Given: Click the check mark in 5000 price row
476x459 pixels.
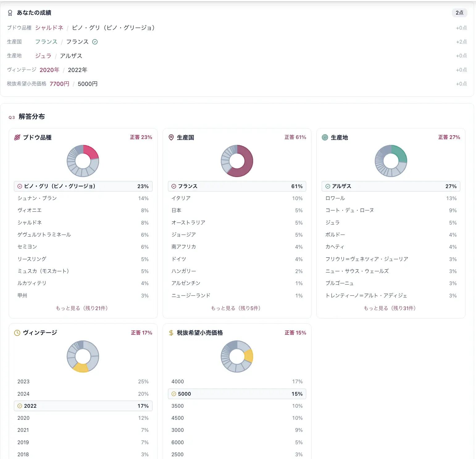Looking at the screenshot, I should click(174, 394).
